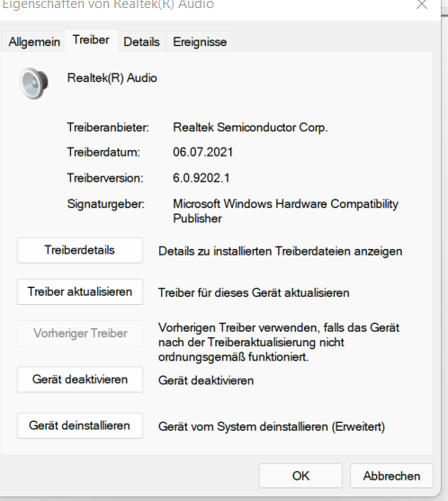Click Treiber aktualisieren button

(x=80, y=291)
